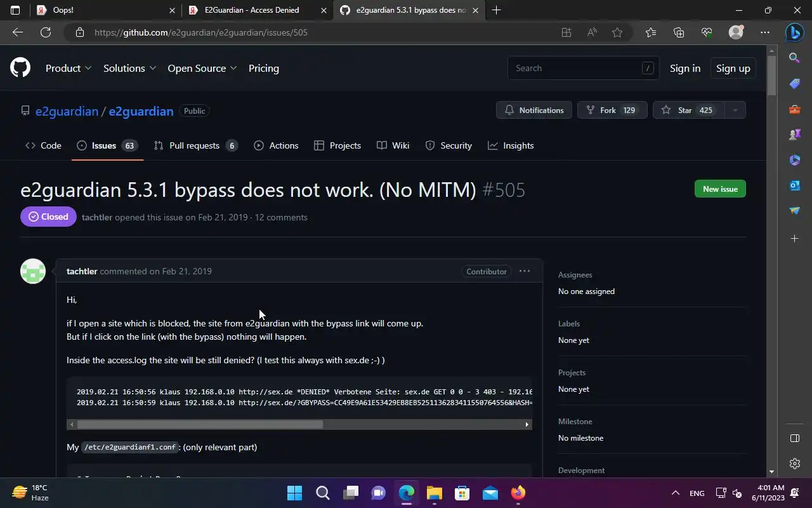Open the tab actions menu icon

click(x=15, y=10)
